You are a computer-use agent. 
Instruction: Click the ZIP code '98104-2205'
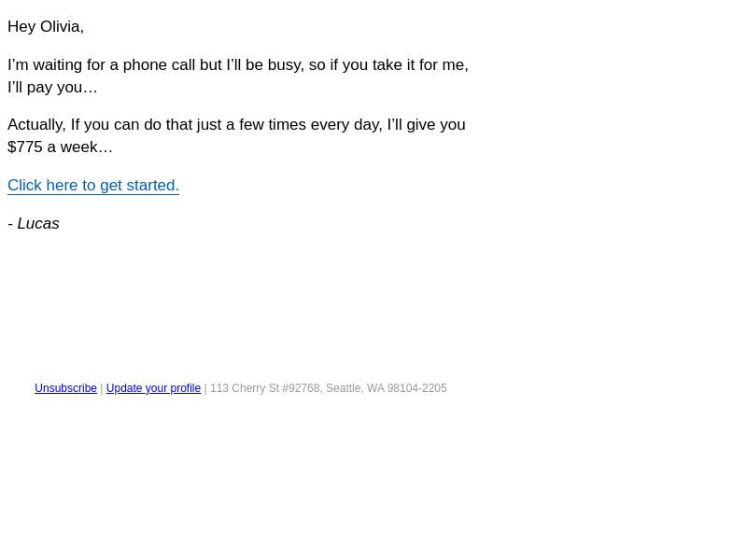pos(416,388)
